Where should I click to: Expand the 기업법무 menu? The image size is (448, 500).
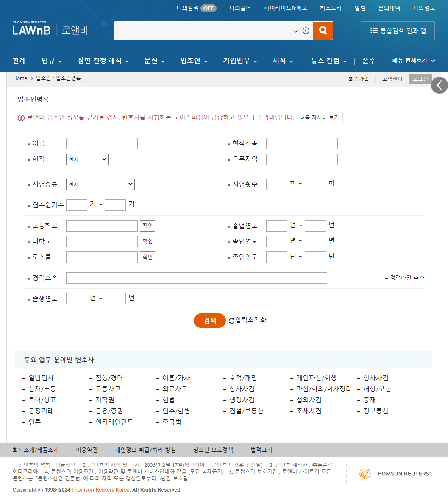click(240, 61)
